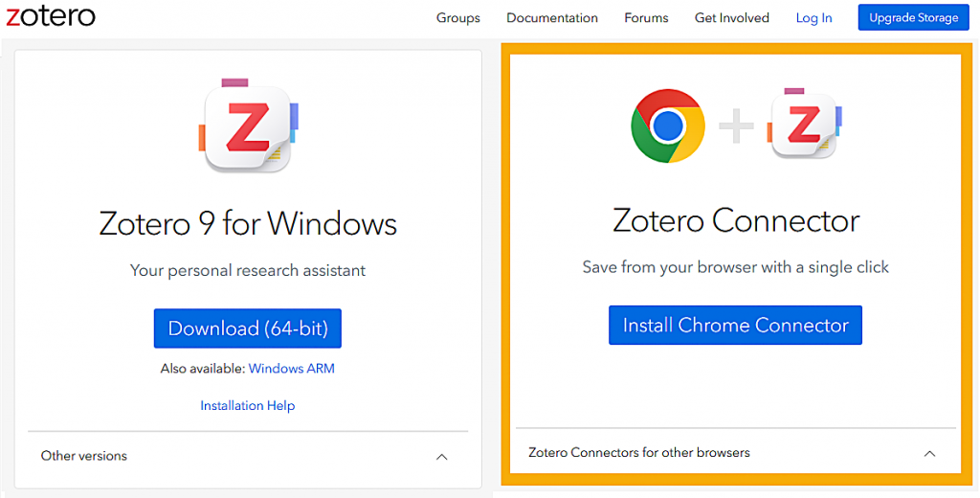Viewport: 980px width, 498px height.
Task: Click the Chrome browser icon
Action: click(x=667, y=125)
